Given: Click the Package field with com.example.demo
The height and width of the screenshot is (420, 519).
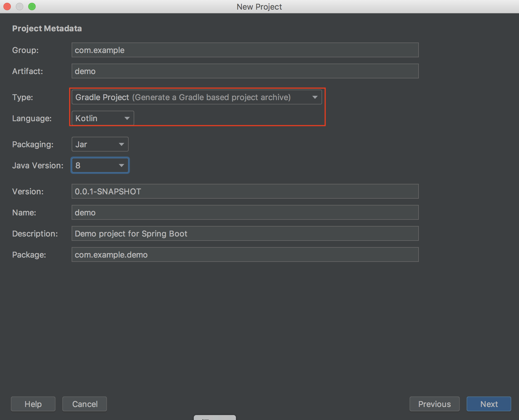Looking at the screenshot, I should 245,254.
